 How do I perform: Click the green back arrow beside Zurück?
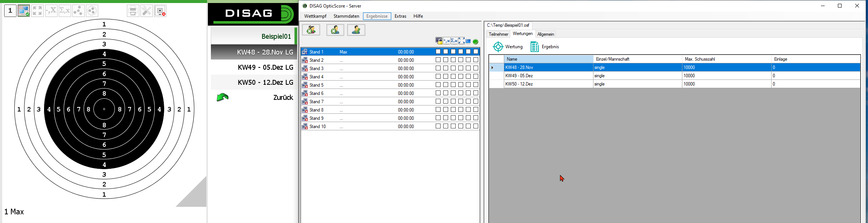[x=223, y=98]
